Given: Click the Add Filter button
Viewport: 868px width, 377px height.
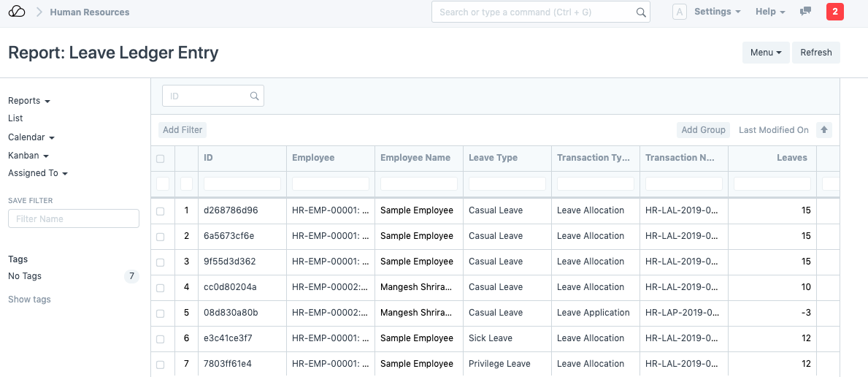Looking at the screenshot, I should [183, 130].
